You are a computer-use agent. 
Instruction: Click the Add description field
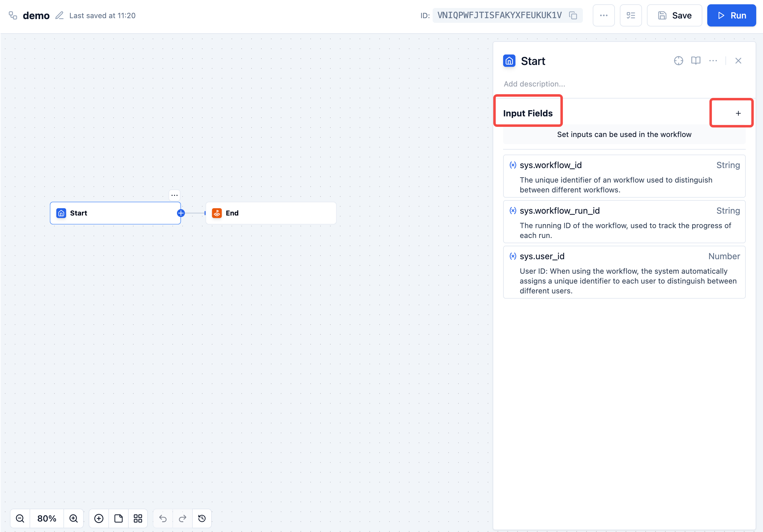coord(534,84)
